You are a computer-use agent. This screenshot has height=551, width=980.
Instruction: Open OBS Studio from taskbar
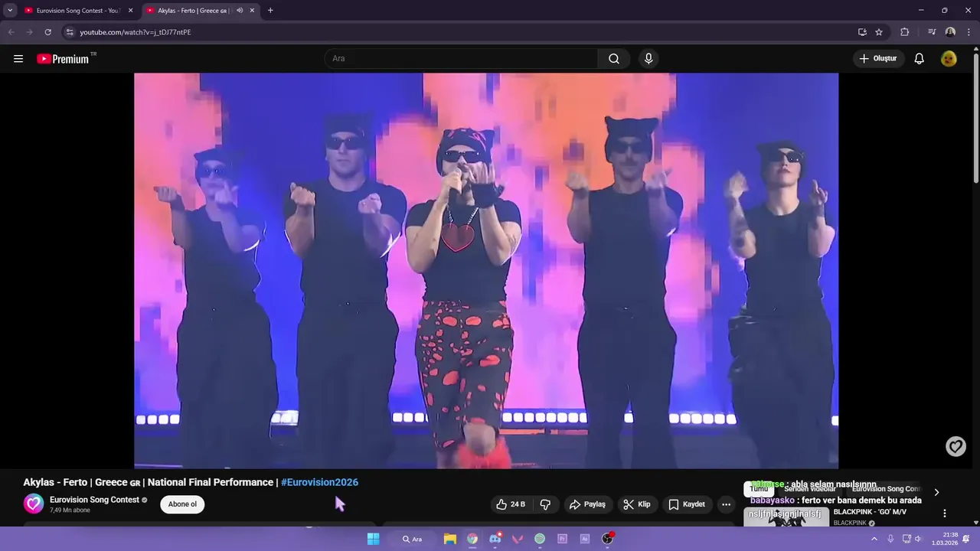click(607, 539)
